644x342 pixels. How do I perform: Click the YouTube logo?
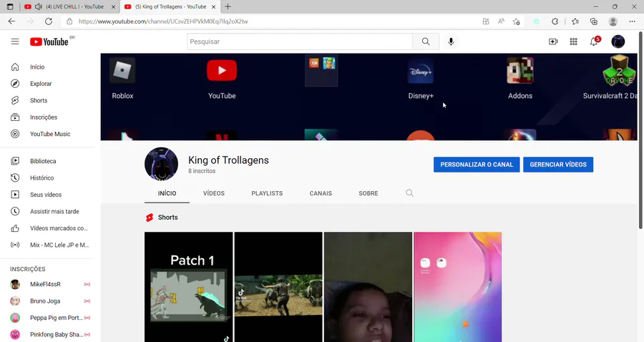49,41
